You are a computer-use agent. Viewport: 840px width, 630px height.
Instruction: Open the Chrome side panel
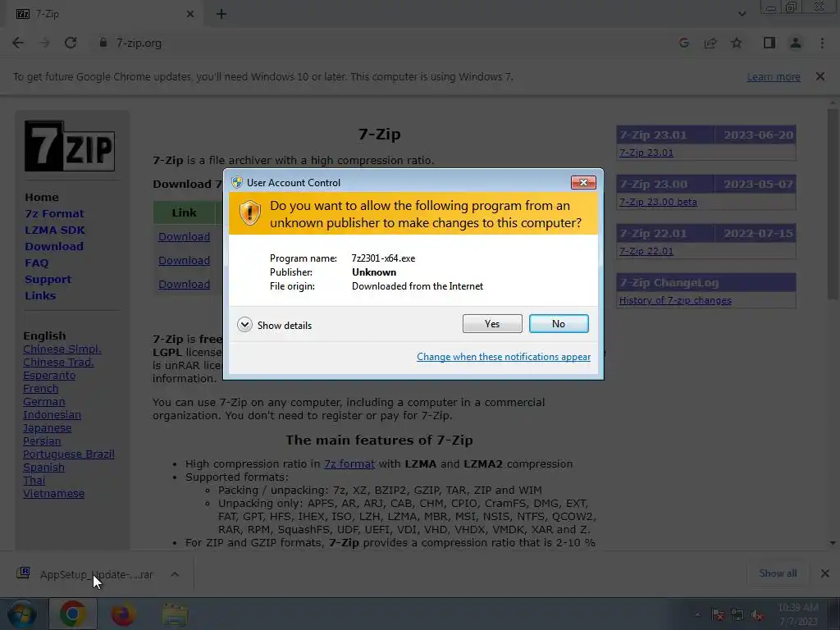pyautogui.click(x=769, y=43)
